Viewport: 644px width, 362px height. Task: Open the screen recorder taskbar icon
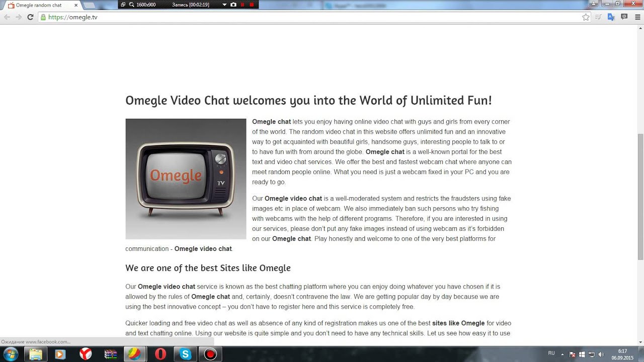point(210,354)
